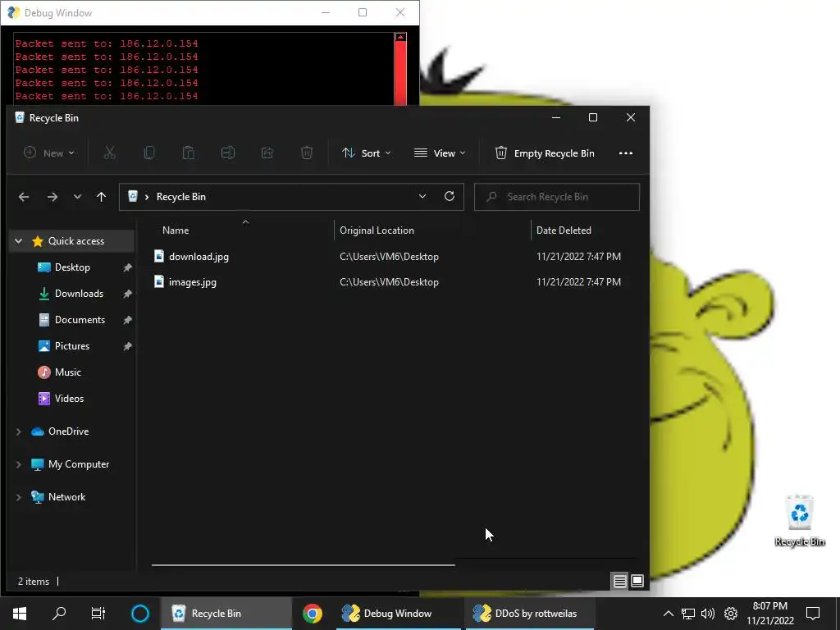Viewport: 840px width, 630px height.
Task: Select the images.jpg file
Action: (193, 282)
